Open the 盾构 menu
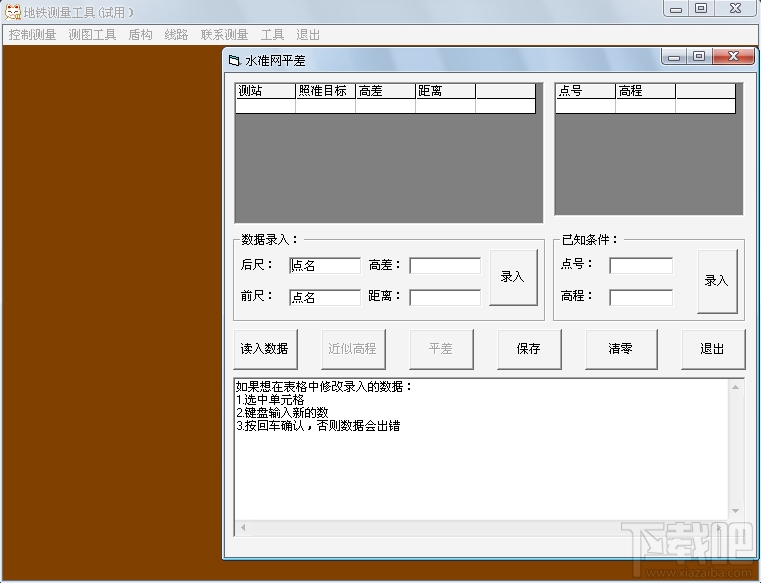 coord(140,35)
